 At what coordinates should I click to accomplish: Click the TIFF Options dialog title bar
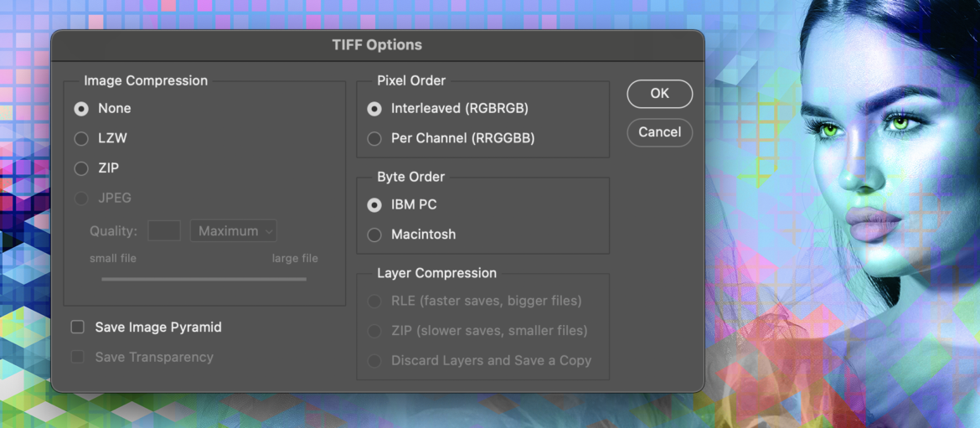377,45
